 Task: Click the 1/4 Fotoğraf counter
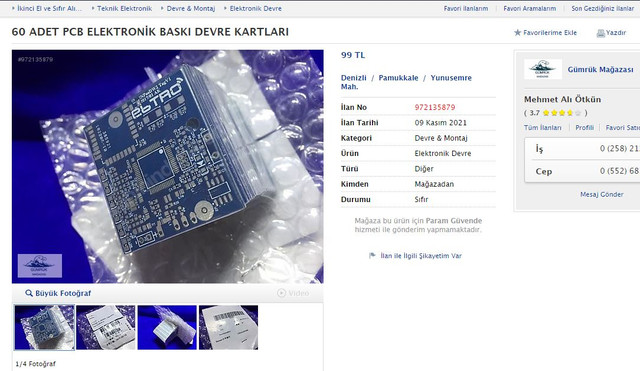click(x=36, y=364)
